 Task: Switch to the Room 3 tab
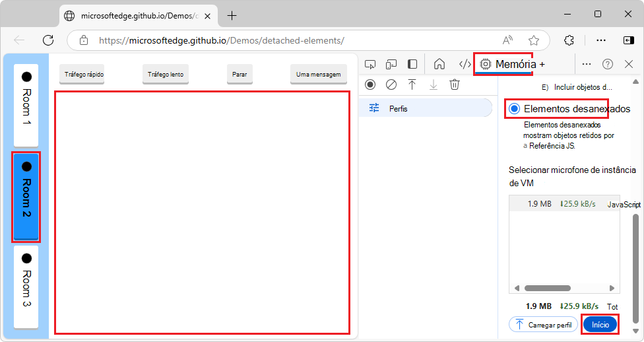point(26,287)
